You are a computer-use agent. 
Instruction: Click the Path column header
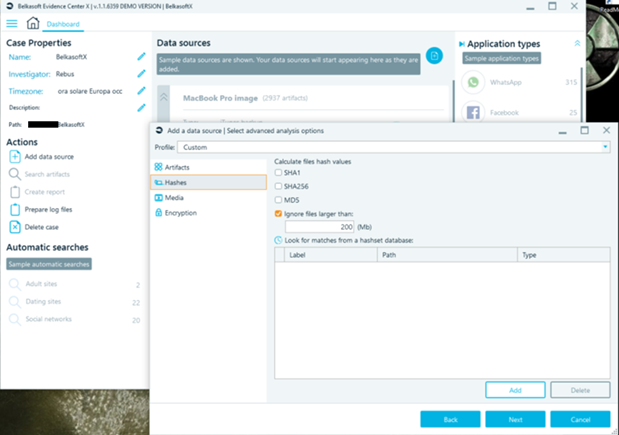coord(447,255)
